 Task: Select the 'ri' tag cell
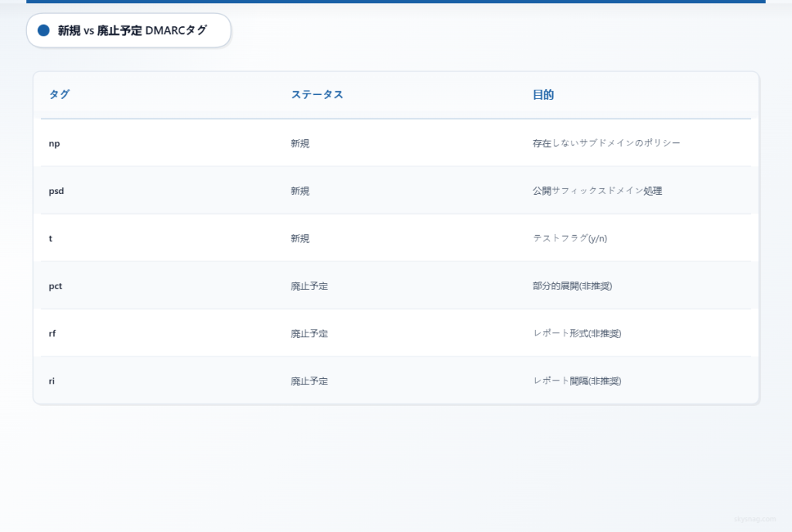(x=52, y=380)
